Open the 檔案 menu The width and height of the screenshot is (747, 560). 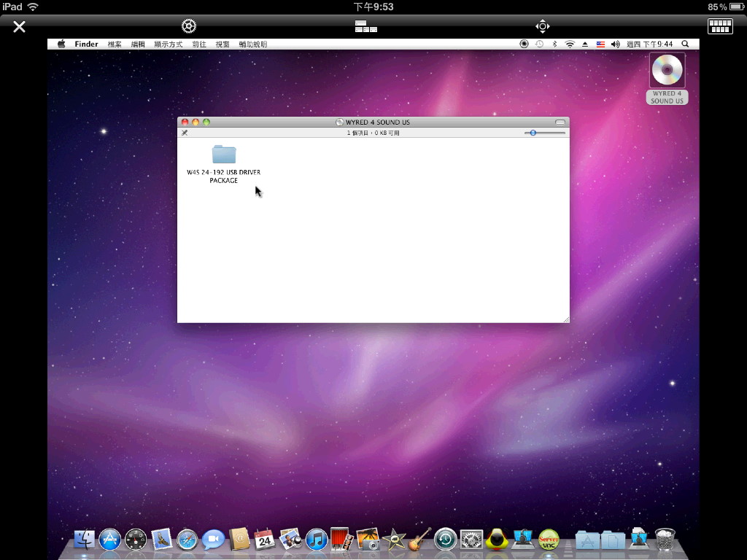click(115, 44)
